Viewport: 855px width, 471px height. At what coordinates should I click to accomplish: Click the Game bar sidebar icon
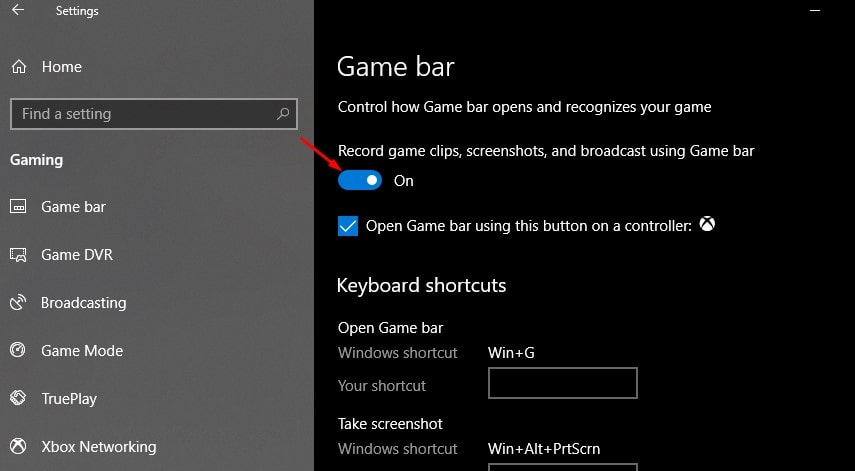(x=18, y=207)
